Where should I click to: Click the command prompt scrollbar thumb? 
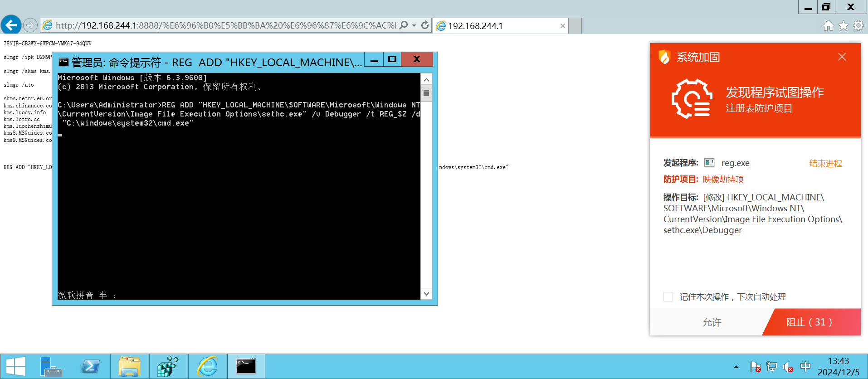click(x=426, y=93)
